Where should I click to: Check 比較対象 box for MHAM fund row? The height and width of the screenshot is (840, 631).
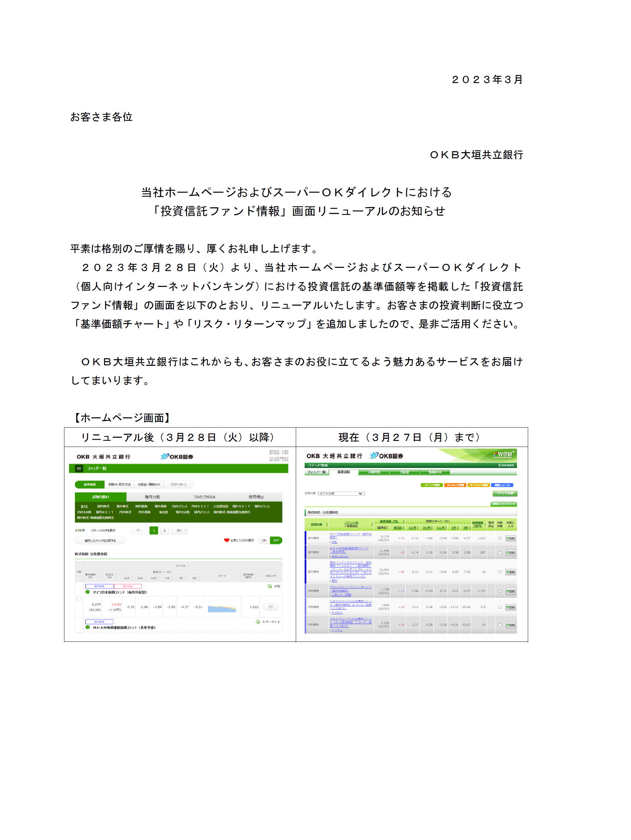point(500,552)
